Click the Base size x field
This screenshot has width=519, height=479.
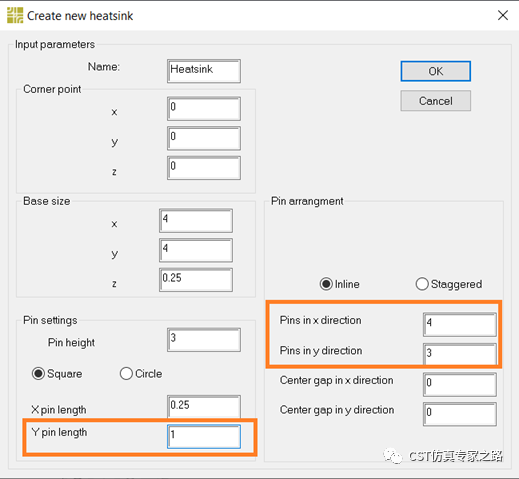click(196, 221)
